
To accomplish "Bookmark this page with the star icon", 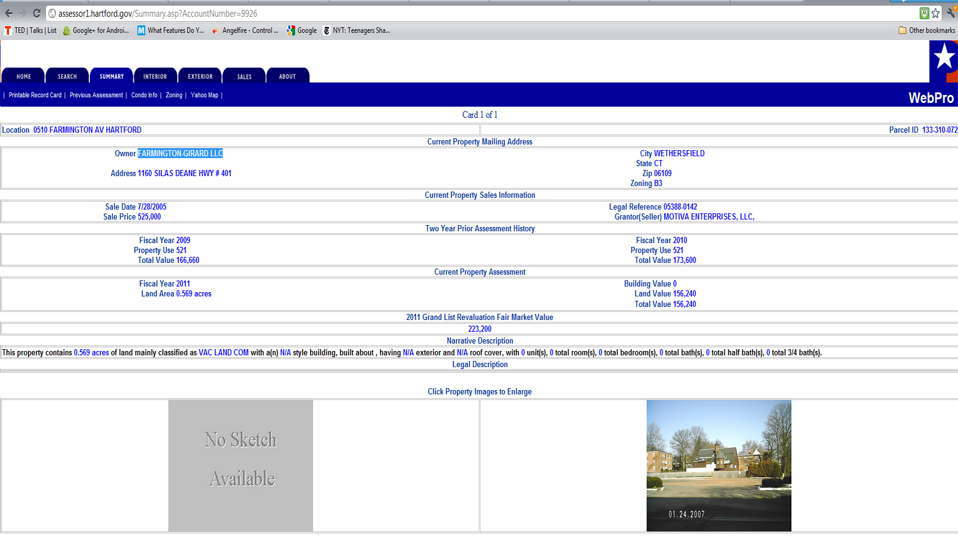I will tap(936, 13).
